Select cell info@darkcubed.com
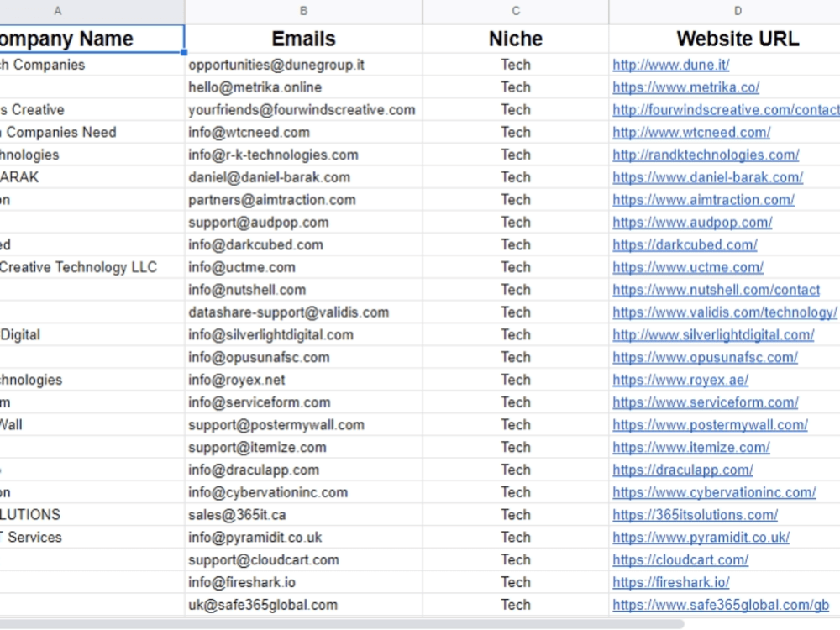The image size is (840, 630). [x=303, y=244]
